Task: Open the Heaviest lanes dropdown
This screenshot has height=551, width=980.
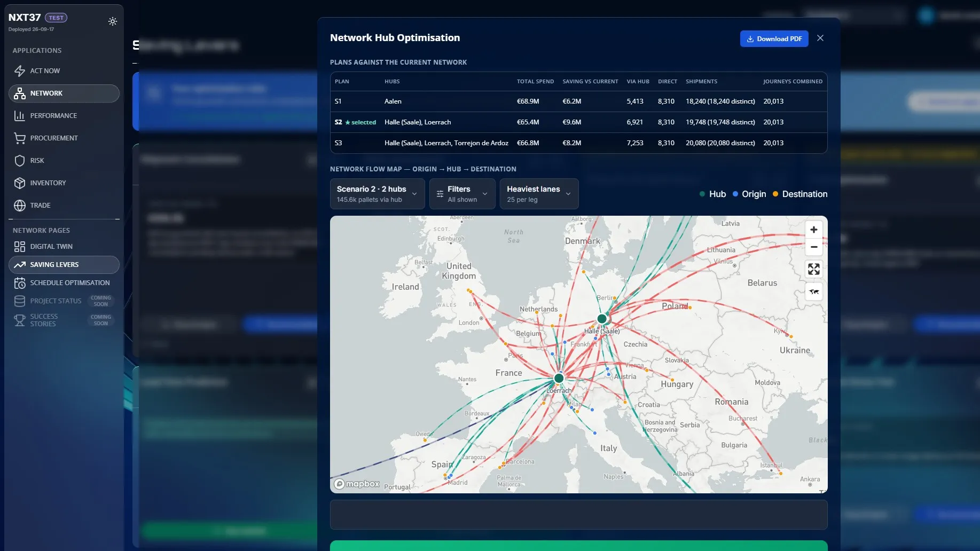Action: (539, 194)
